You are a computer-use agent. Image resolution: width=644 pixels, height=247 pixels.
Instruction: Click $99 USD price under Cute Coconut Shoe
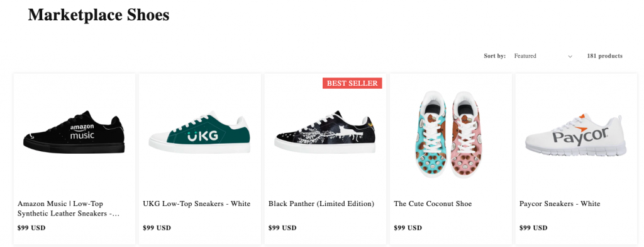(x=408, y=227)
